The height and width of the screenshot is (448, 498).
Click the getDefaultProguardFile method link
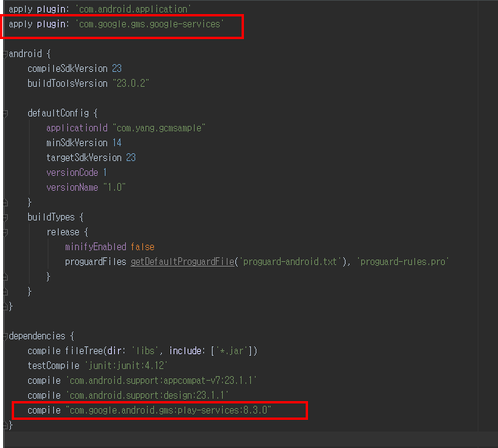point(183,262)
